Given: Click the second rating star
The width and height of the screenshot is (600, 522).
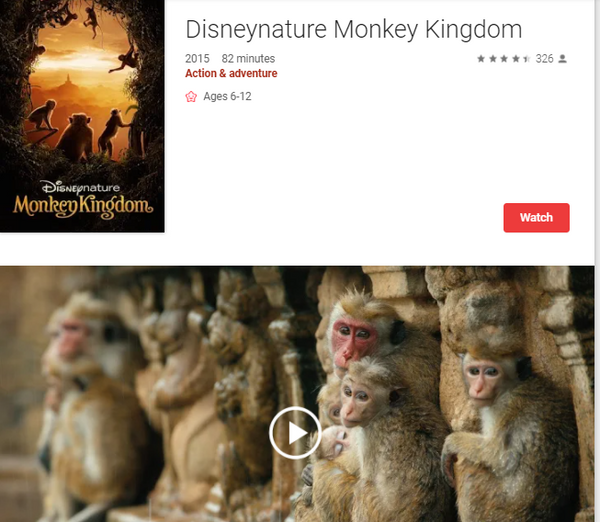Looking at the screenshot, I should (x=493, y=59).
